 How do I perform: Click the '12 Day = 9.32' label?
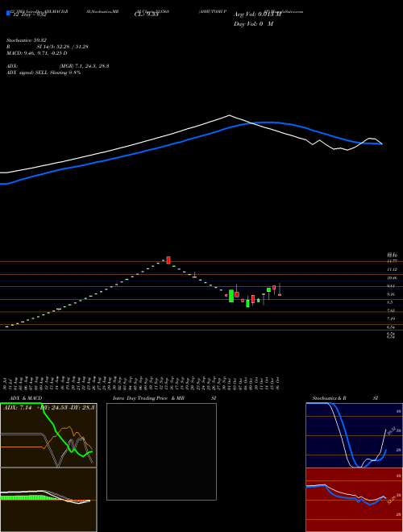tap(30, 15)
